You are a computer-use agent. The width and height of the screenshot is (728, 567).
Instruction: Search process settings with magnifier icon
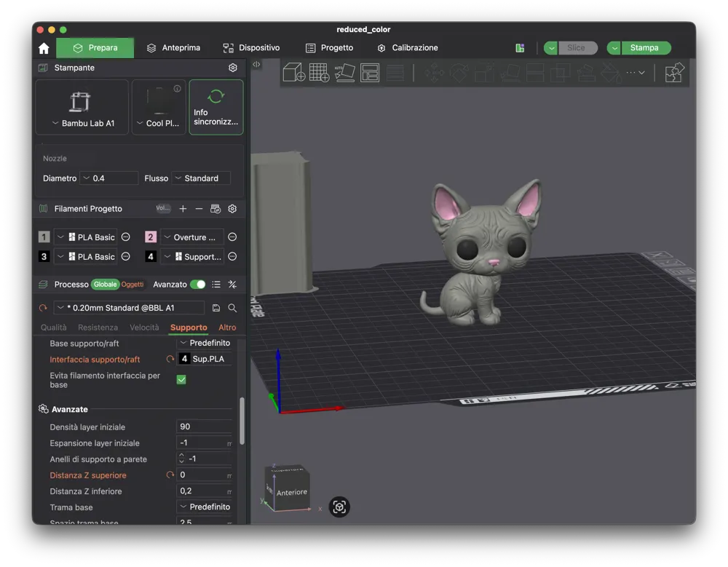[x=232, y=308]
